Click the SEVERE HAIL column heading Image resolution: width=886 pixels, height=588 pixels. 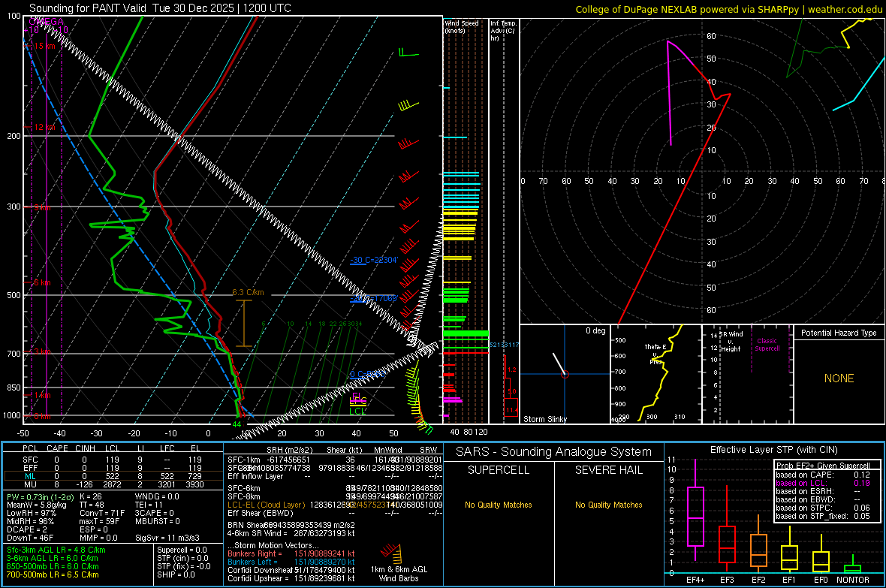coord(608,470)
